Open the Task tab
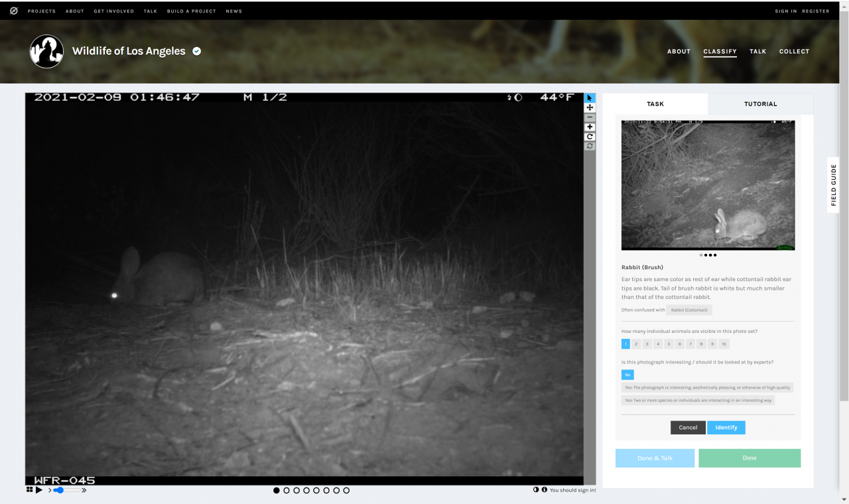This screenshot has width=849, height=504. point(655,104)
